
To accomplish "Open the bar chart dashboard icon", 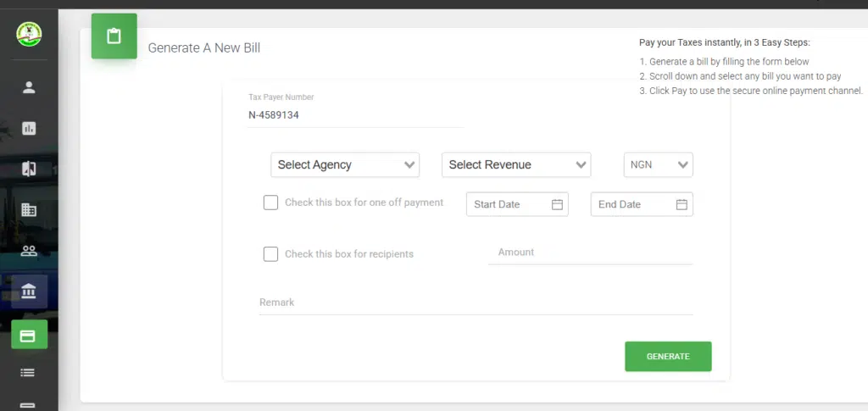I will tap(29, 128).
